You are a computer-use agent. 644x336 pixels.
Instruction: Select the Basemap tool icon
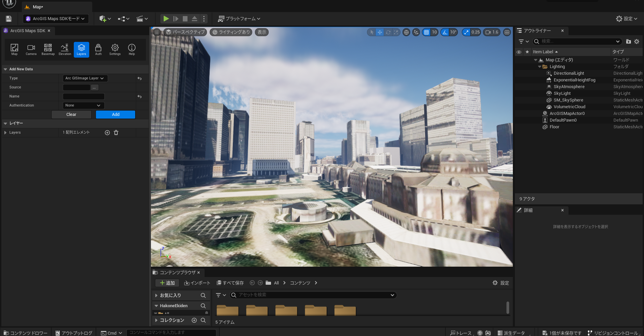point(48,49)
